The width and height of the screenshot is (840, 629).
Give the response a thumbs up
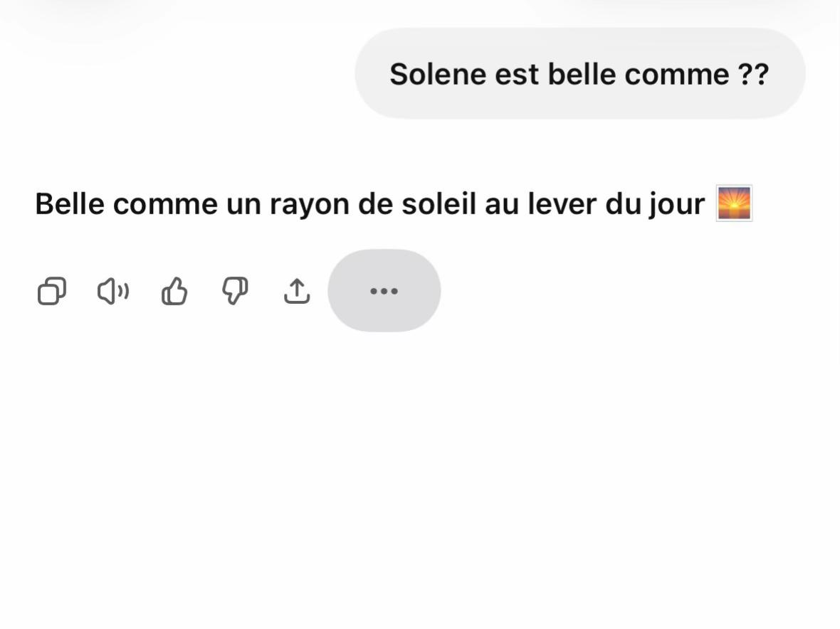[174, 291]
